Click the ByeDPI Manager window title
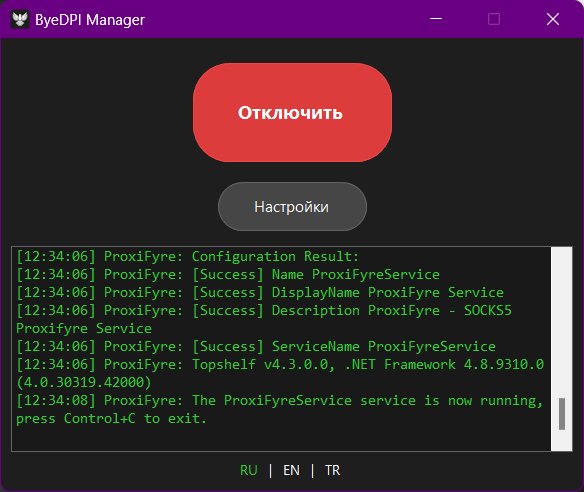The height and width of the screenshot is (492, 584). [90, 20]
